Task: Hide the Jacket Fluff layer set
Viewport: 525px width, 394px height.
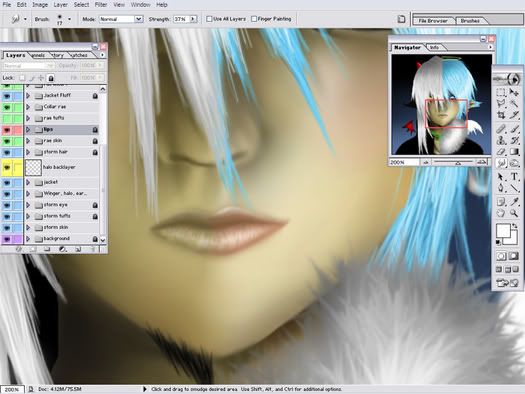Action: click(7, 96)
